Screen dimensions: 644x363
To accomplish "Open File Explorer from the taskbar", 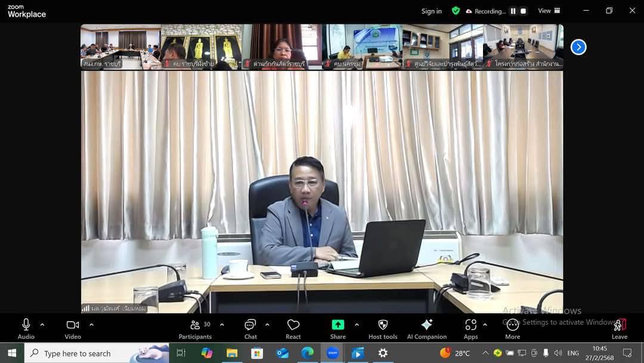I will tap(232, 353).
